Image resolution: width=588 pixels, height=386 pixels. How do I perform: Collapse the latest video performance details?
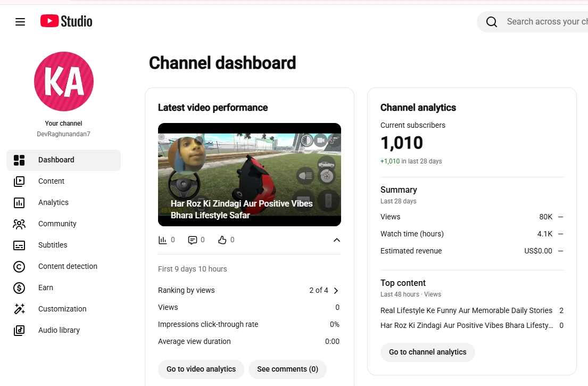(x=337, y=240)
